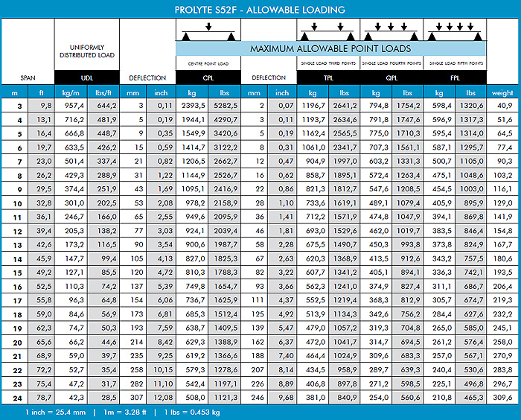Select the black UDL header label
The height and width of the screenshot is (420, 521).
click(x=86, y=77)
